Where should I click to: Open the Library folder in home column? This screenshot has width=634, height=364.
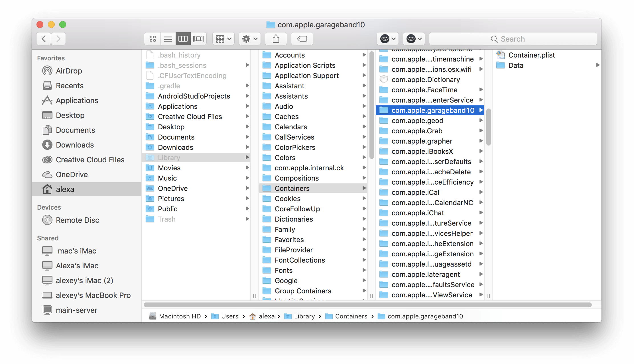point(196,158)
